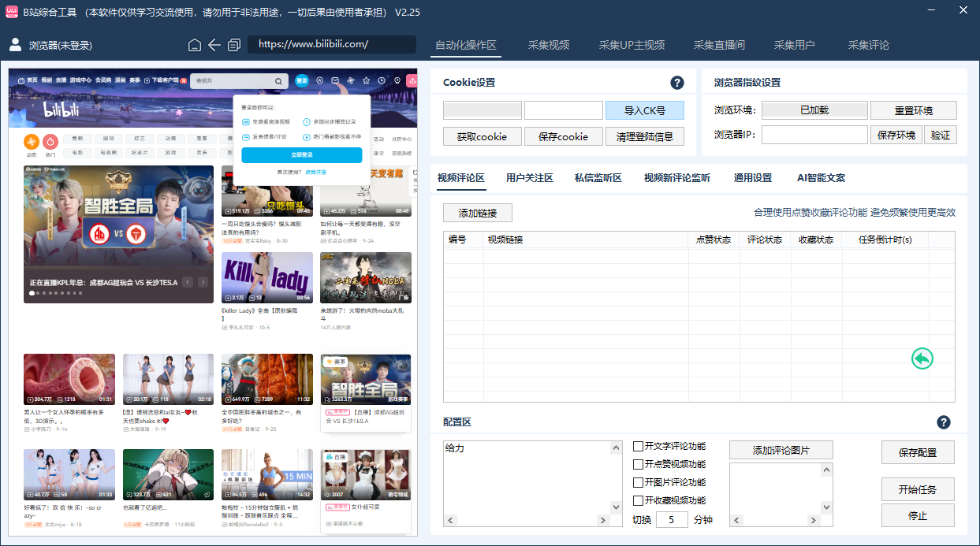Click the browser user profile icon
Screen dimensions: 980x546
coord(15,45)
